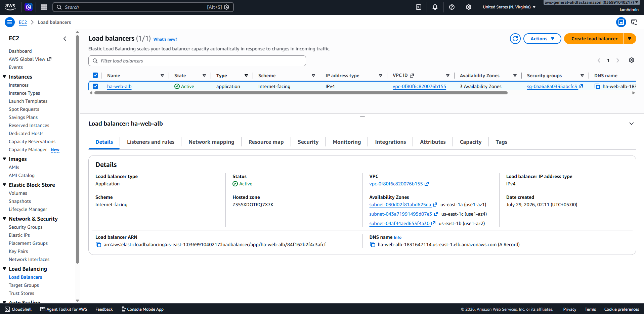Sort by the State column
644x314 pixels.
204,76
